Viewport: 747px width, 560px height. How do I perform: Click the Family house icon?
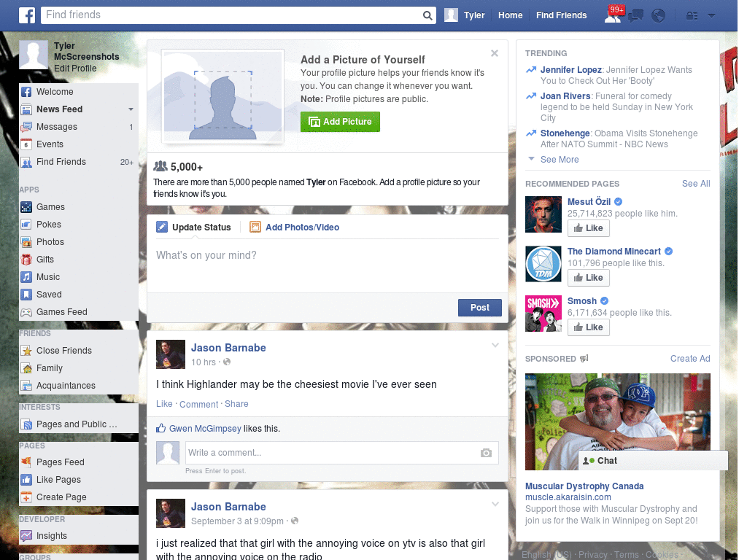(x=26, y=368)
